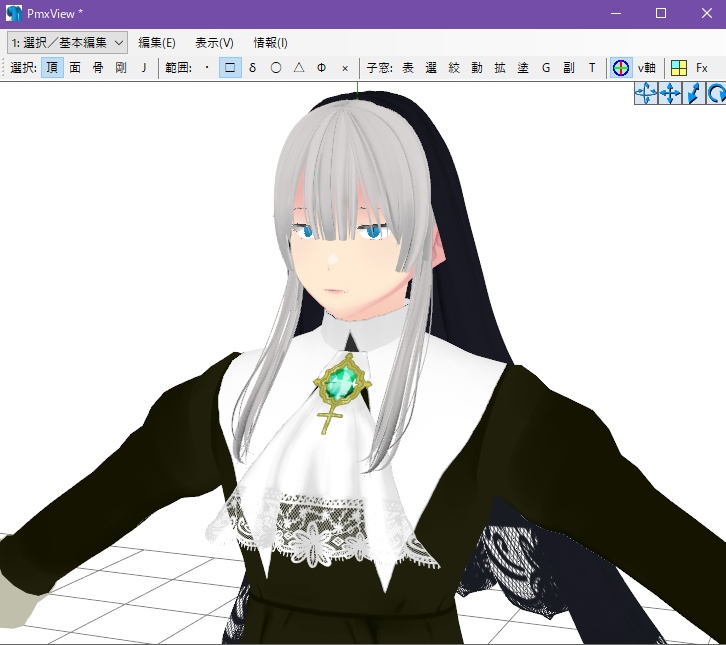Click the yellow-green four-pane view icon
Screen dimensions: 726x645
coord(679,68)
